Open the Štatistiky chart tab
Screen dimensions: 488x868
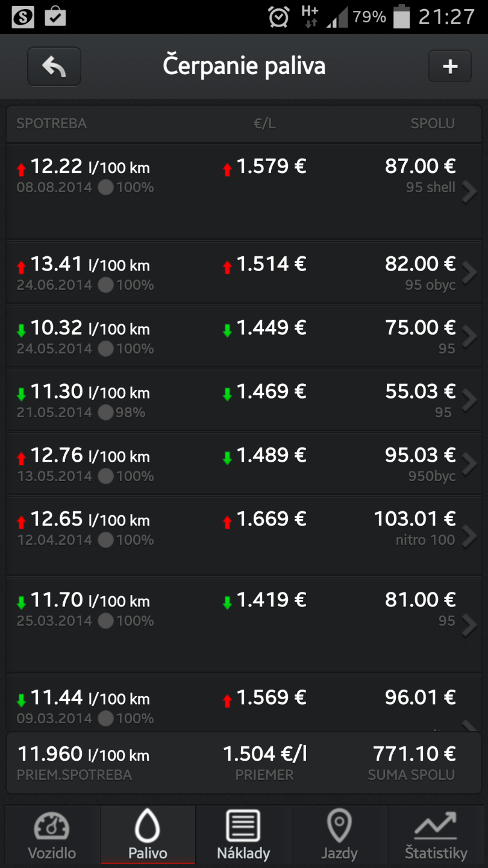point(436,835)
